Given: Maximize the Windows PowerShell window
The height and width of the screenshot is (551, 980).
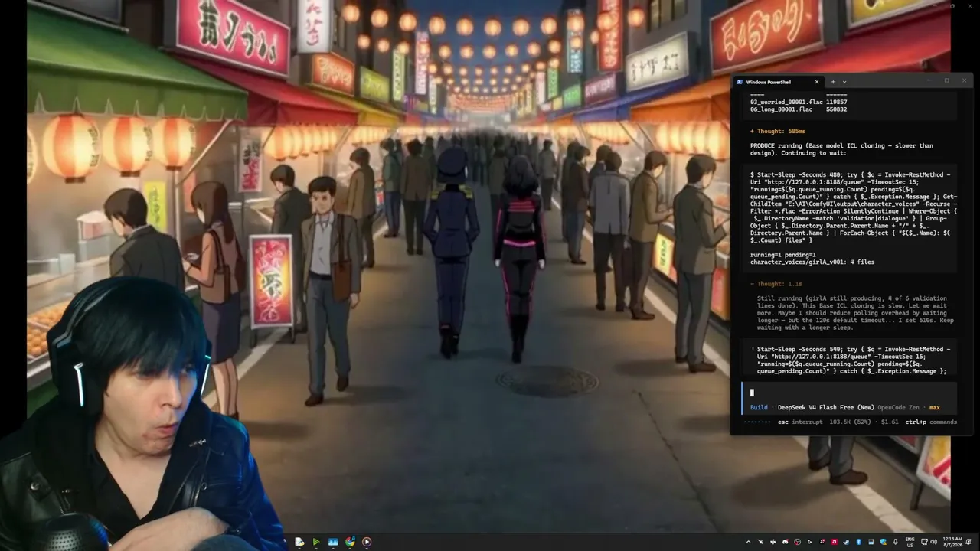Looking at the screenshot, I should click(x=946, y=81).
